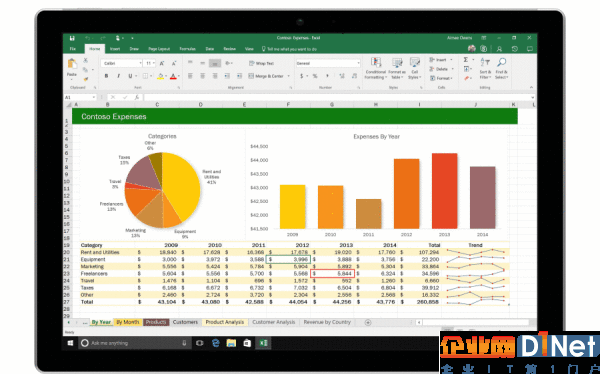The image size is (600, 374).
Task: Click the formula bar input field
Action: coord(339,98)
